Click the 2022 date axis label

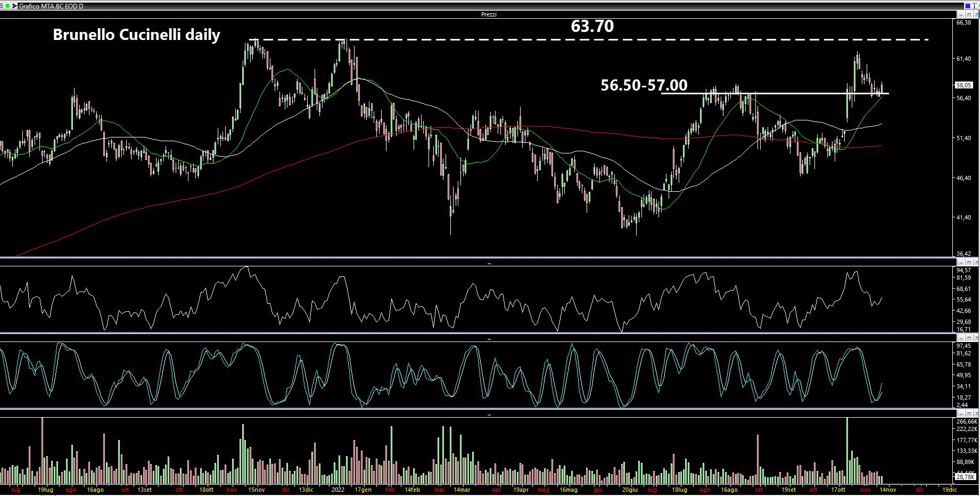coord(338,490)
